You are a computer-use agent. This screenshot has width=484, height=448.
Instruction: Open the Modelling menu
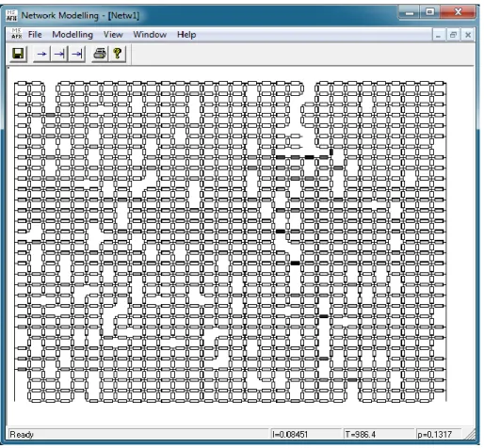coord(73,35)
